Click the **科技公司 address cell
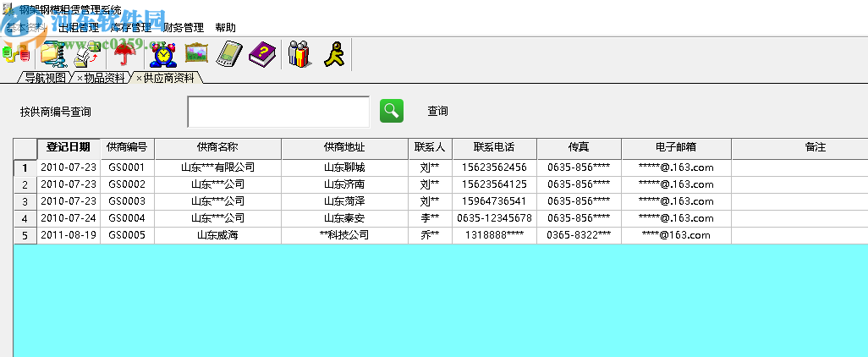The height and width of the screenshot is (357, 868). 344,235
